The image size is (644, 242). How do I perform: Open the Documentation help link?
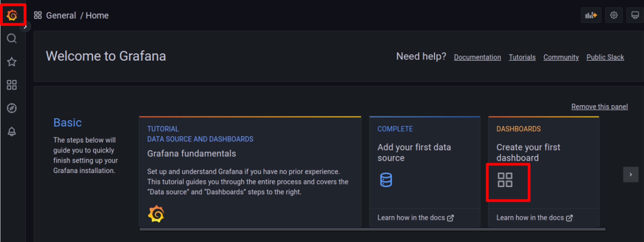point(477,57)
